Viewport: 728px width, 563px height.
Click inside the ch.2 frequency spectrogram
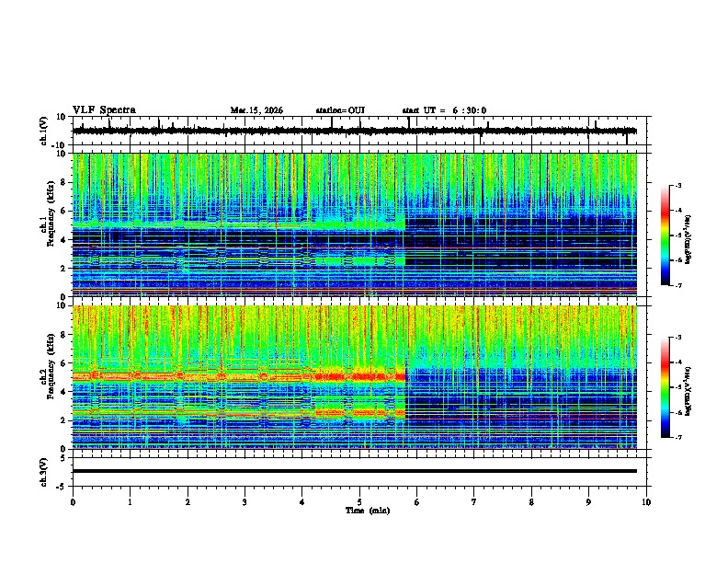pyautogui.click(x=355, y=377)
